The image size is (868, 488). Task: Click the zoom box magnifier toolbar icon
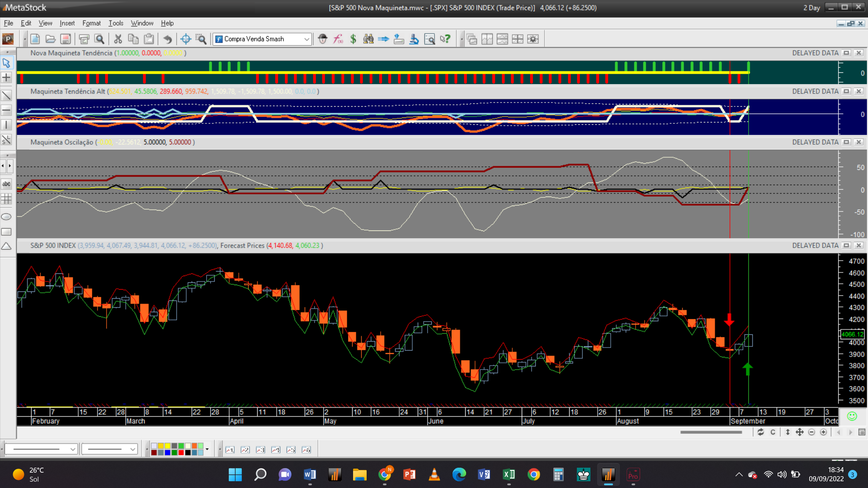click(x=201, y=39)
